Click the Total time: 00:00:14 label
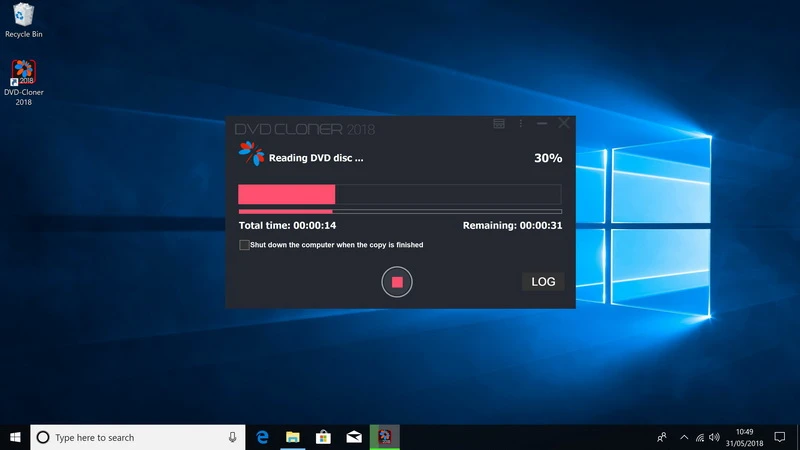The height and width of the screenshot is (450, 800). (287, 226)
